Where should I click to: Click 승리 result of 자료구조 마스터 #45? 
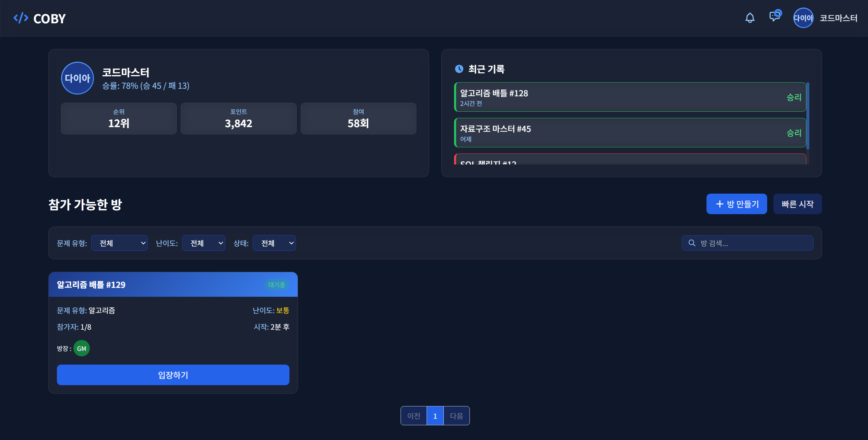(x=794, y=133)
